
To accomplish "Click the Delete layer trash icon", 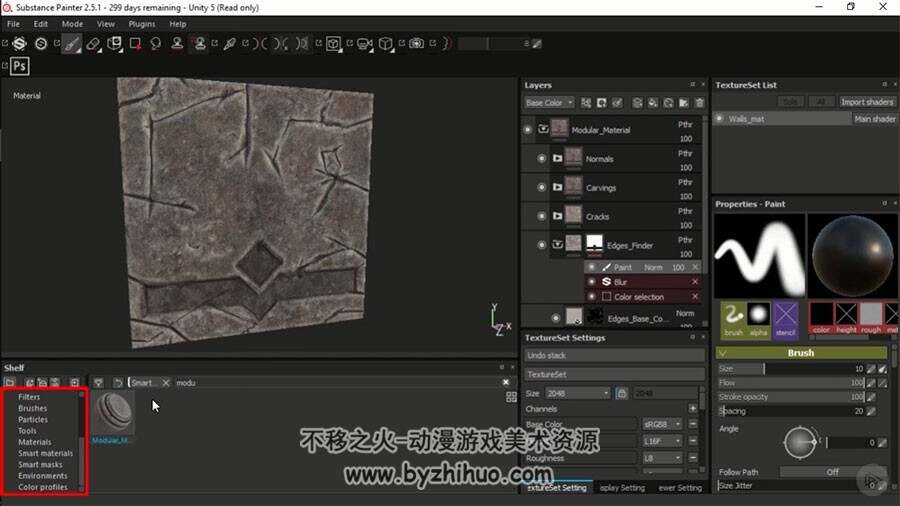I will pos(699,103).
